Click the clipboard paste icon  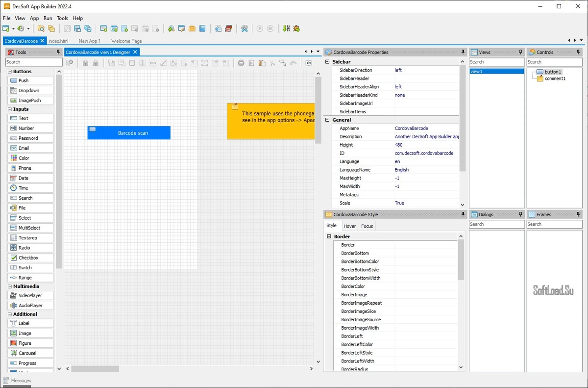tap(262, 63)
